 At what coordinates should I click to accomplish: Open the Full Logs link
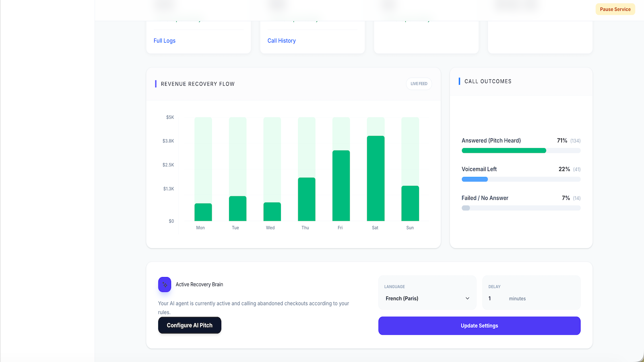point(165,41)
